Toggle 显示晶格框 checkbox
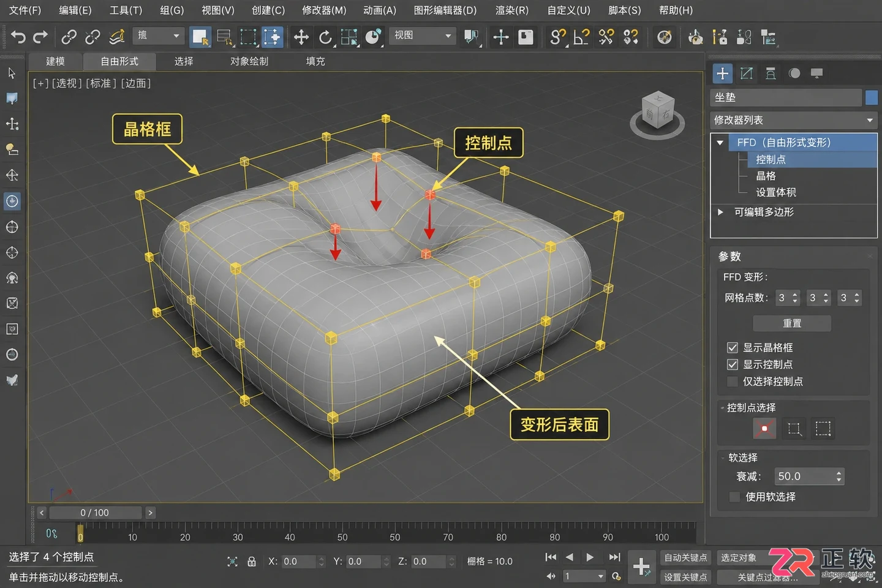This screenshot has height=588, width=882. click(x=732, y=348)
